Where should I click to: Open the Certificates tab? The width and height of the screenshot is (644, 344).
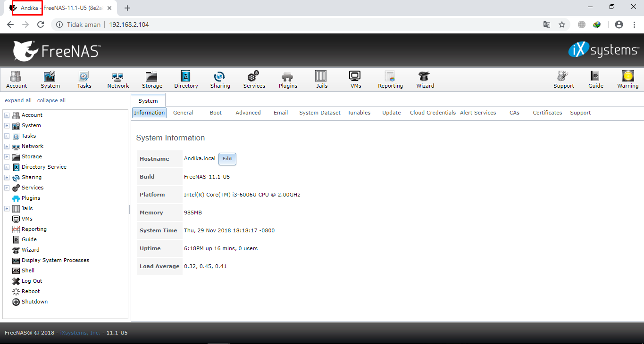tap(547, 113)
